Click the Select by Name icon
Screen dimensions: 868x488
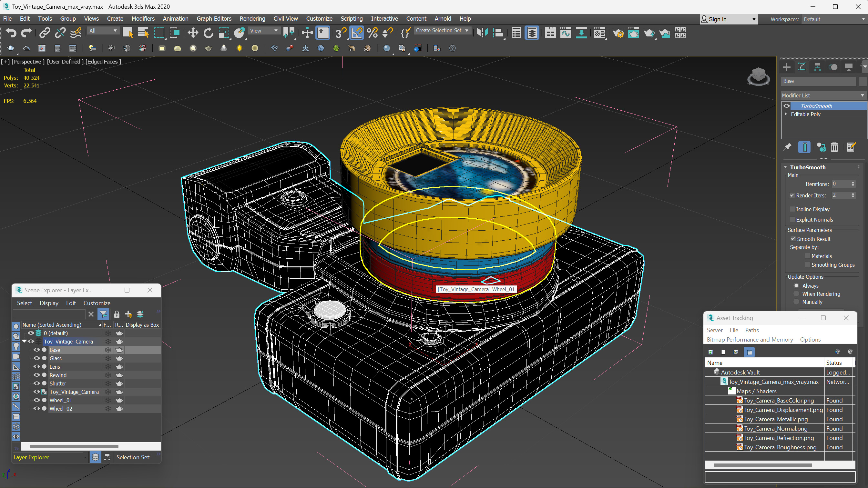143,33
